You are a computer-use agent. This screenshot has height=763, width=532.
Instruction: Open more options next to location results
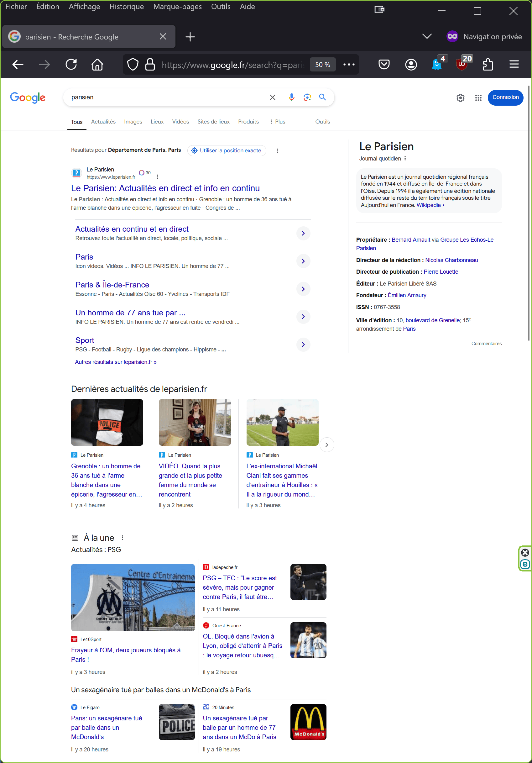pos(277,151)
